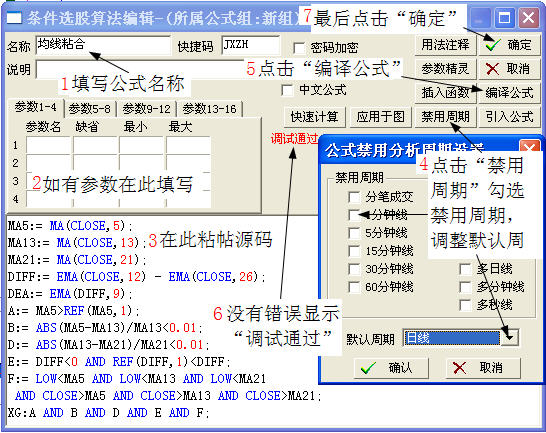Confirm with the 确认 checkmark in dialog
546x433 pixels.
pos(391,368)
